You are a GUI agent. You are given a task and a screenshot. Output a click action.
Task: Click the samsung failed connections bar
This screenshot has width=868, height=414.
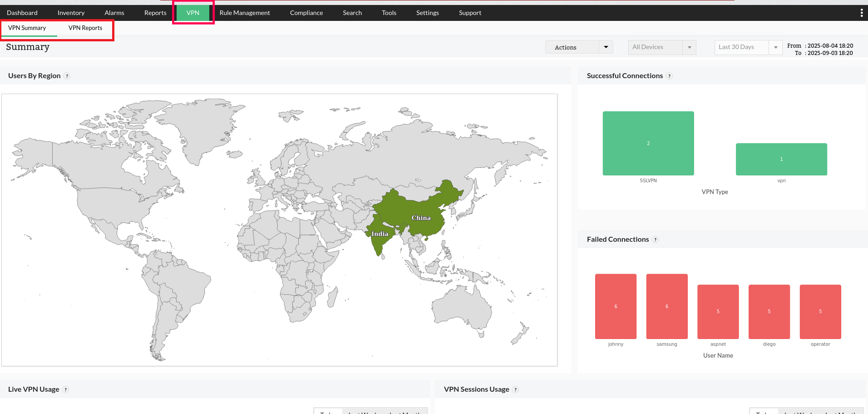tap(667, 306)
